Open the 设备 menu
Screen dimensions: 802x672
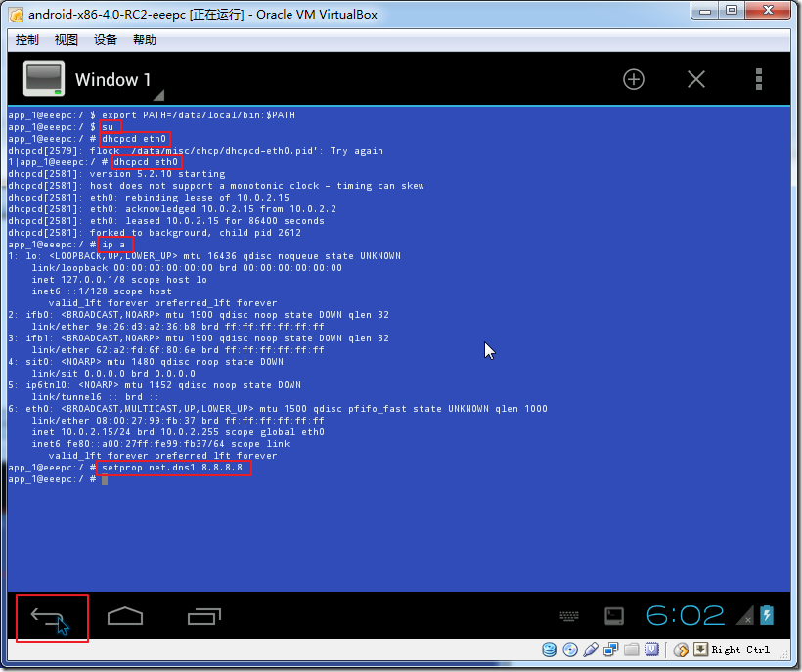pyautogui.click(x=106, y=40)
